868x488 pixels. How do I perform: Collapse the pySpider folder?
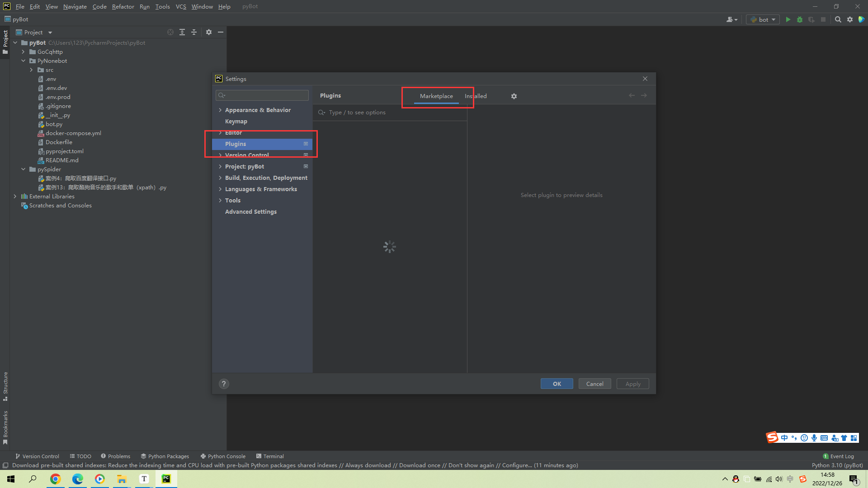[x=24, y=169]
